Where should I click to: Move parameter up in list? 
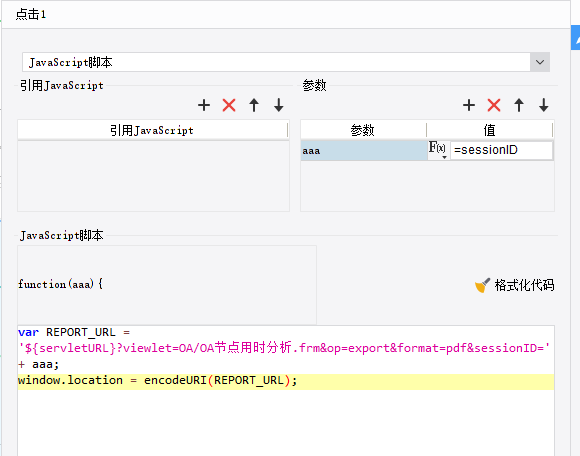[519, 105]
